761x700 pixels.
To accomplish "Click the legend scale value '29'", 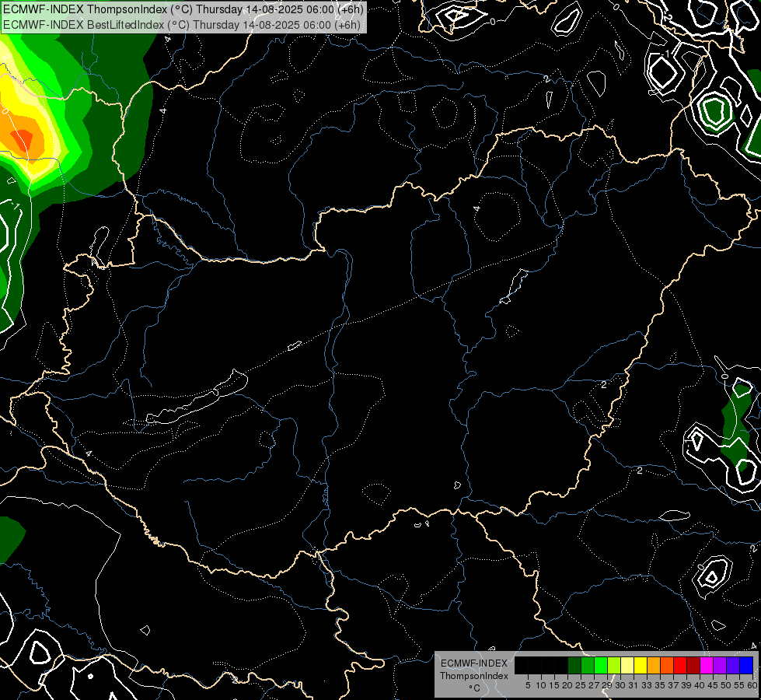I will pyautogui.click(x=607, y=685).
